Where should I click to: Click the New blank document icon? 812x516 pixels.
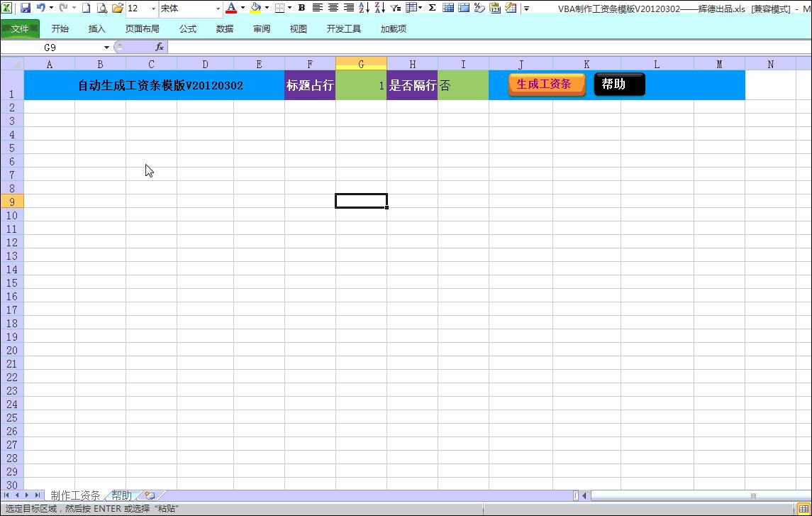[86, 8]
